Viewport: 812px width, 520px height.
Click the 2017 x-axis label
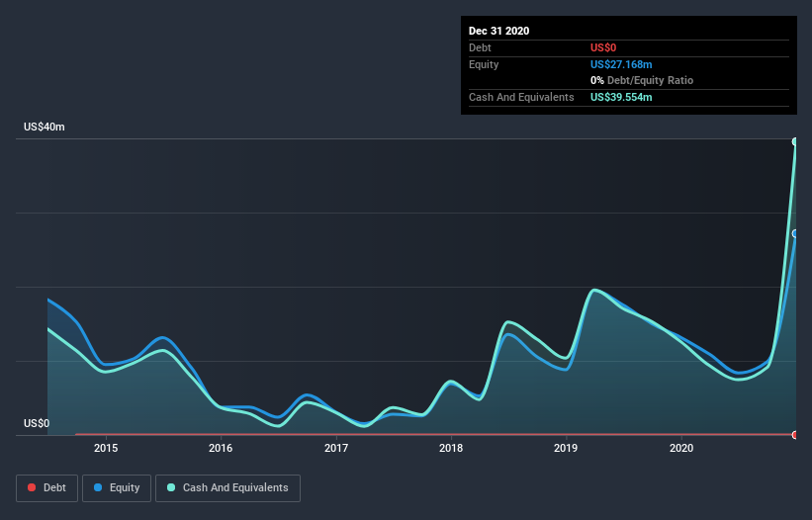(336, 448)
